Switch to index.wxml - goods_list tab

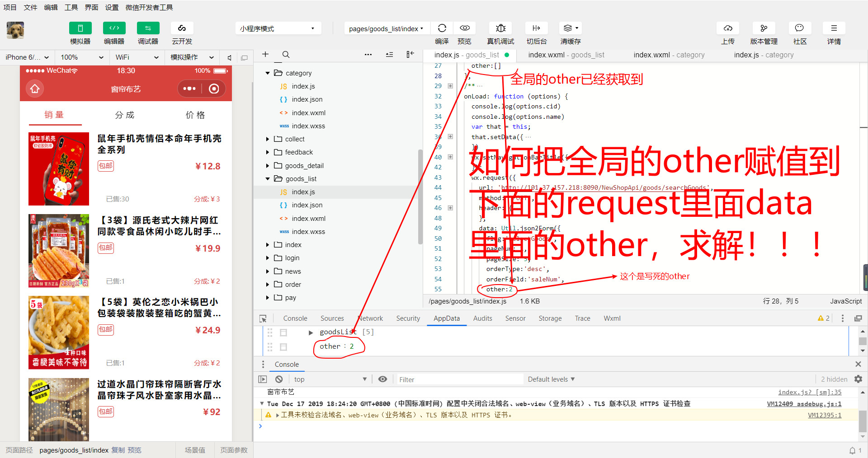[566, 55]
